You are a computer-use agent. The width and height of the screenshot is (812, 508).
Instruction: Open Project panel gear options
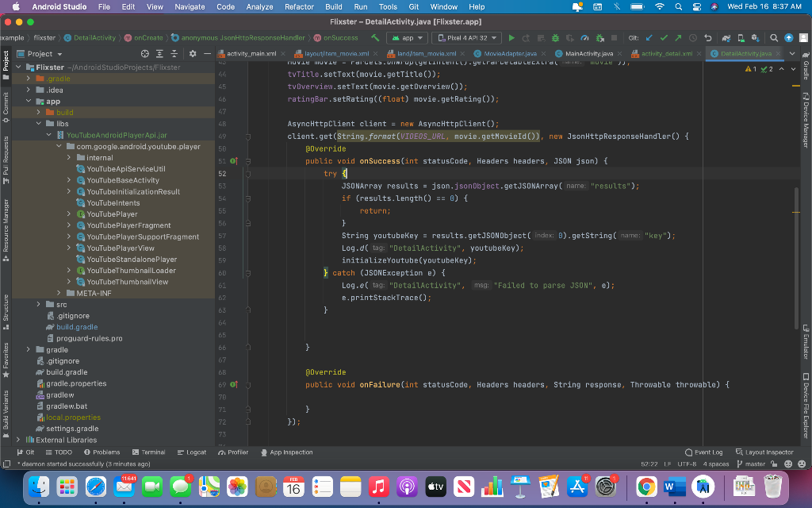pos(193,54)
